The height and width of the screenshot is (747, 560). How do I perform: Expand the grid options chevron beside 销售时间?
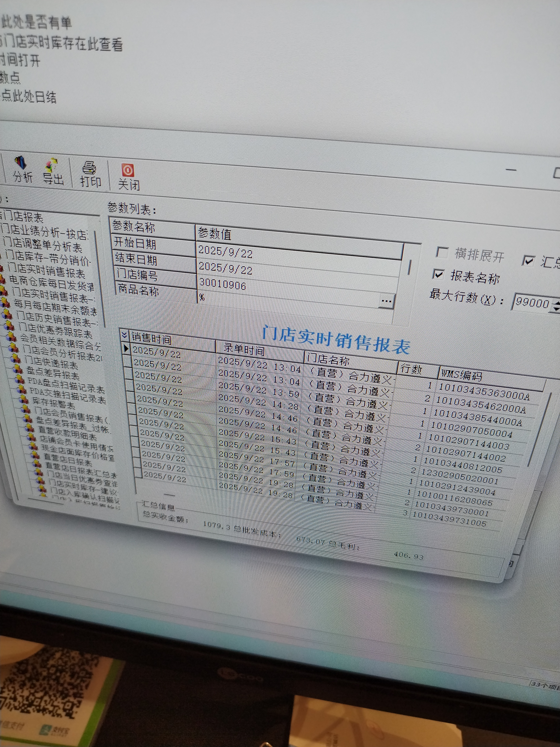[124, 335]
